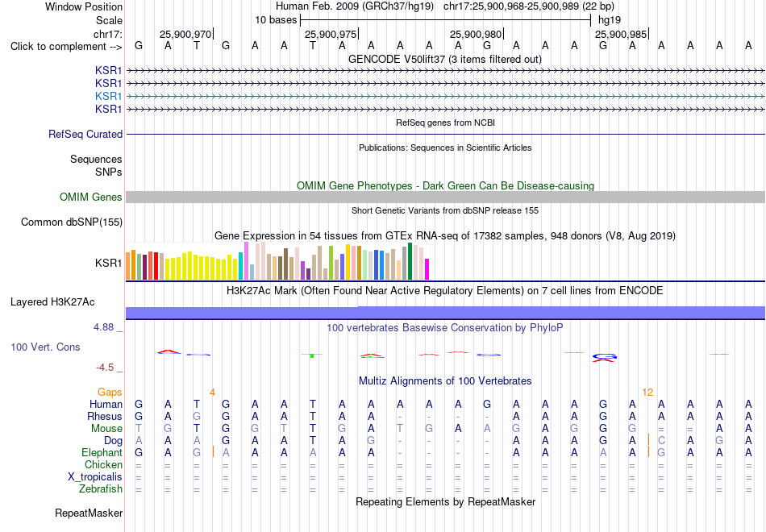766x532 pixels.
Task: Click the 'Click to complement -->' label
Action: point(66,47)
